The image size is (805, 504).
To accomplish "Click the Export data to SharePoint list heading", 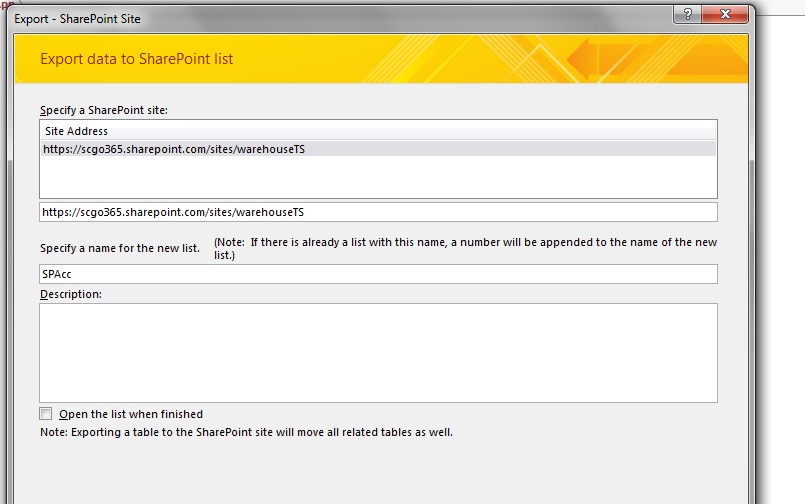I will 137,59.
